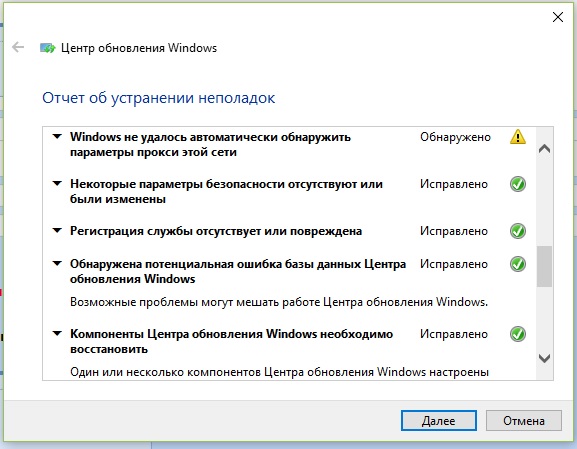
Task: Click the Отмена button
Action: pos(524,421)
